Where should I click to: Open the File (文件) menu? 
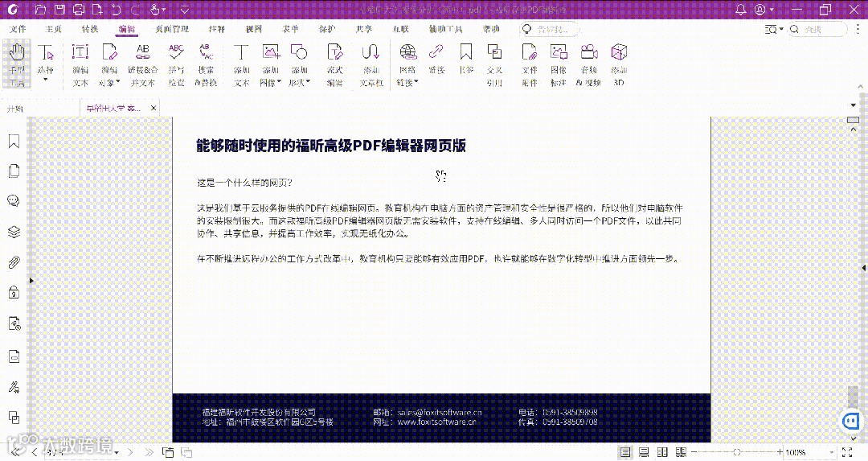click(x=18, y=29)
